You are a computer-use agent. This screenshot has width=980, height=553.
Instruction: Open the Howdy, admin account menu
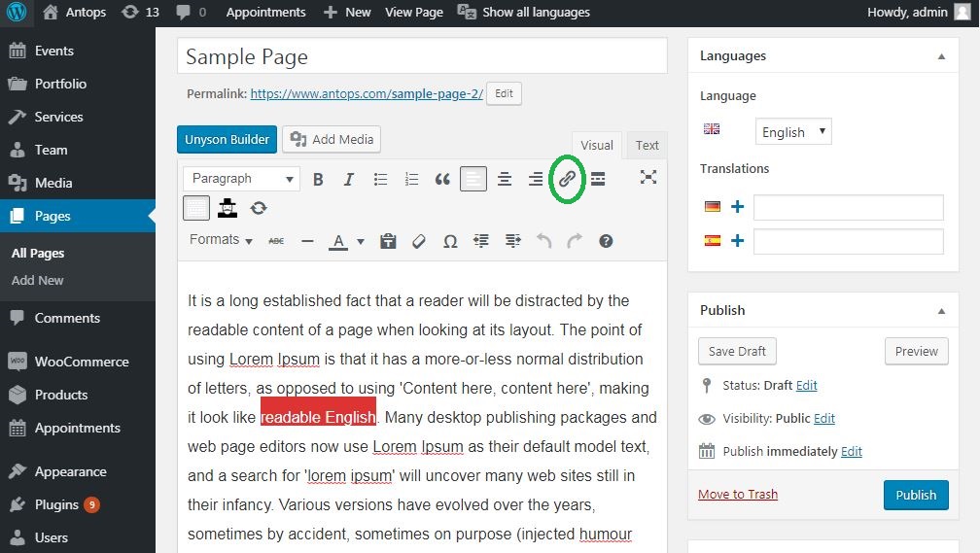click(918, 13)
